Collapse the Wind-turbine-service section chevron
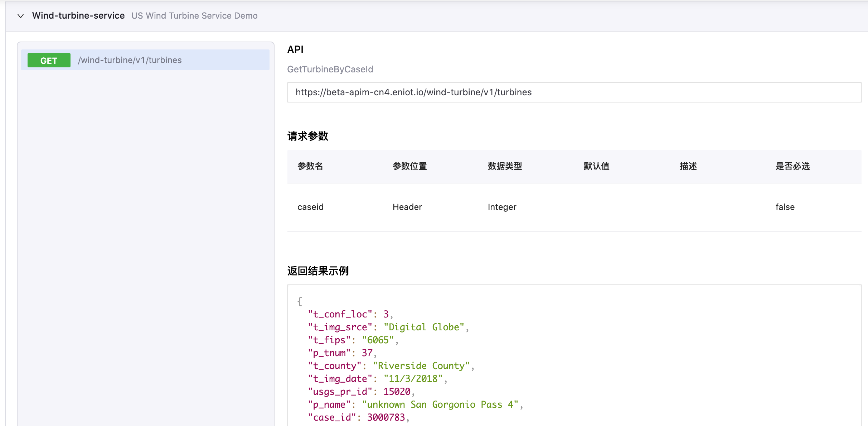 click(20, 16)
